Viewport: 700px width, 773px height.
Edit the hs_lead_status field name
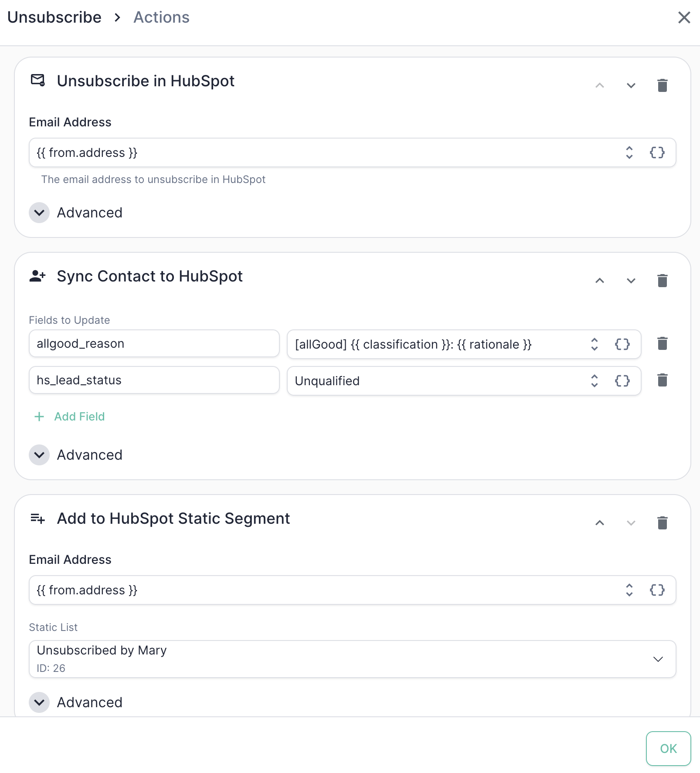[x=154, y=380]
